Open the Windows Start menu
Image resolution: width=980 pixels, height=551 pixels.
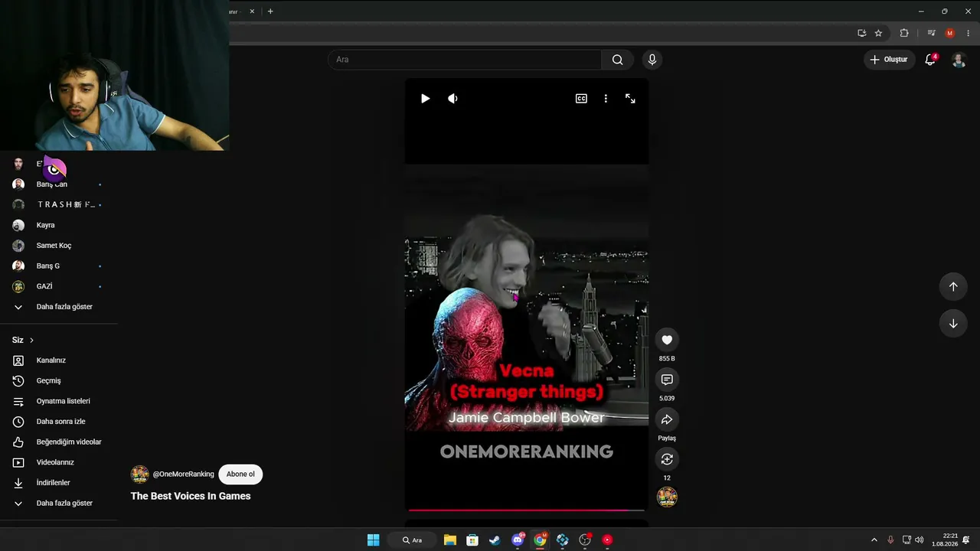click(373, 540)
